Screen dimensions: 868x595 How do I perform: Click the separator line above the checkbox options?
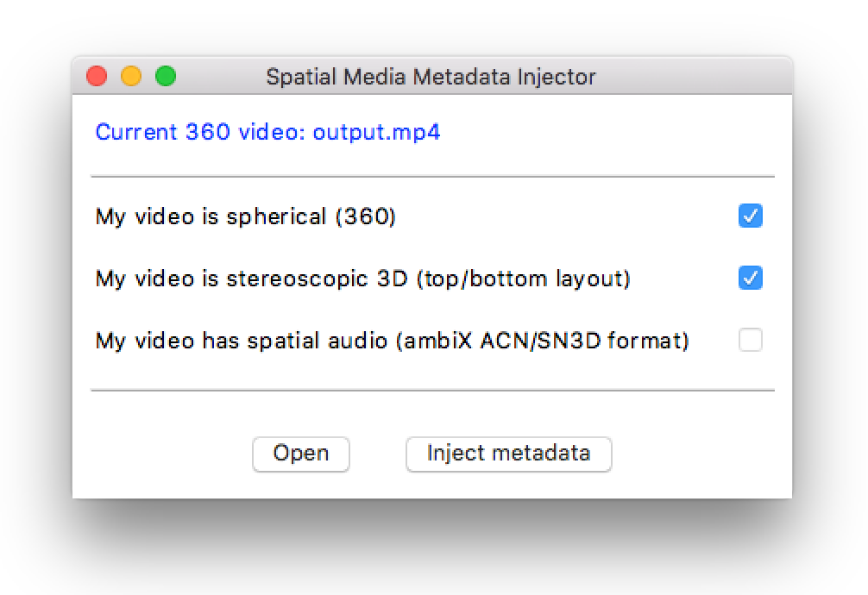(x=433, y=177)
